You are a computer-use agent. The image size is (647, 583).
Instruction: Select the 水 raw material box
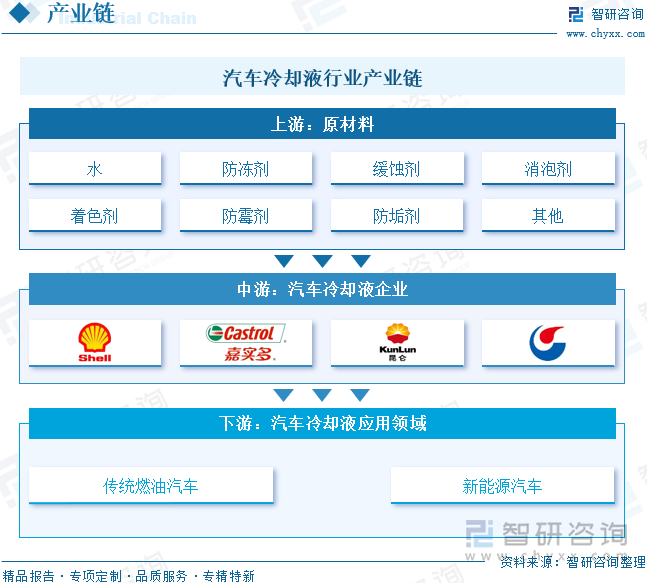pyautogui.click(x=95, y=168)
